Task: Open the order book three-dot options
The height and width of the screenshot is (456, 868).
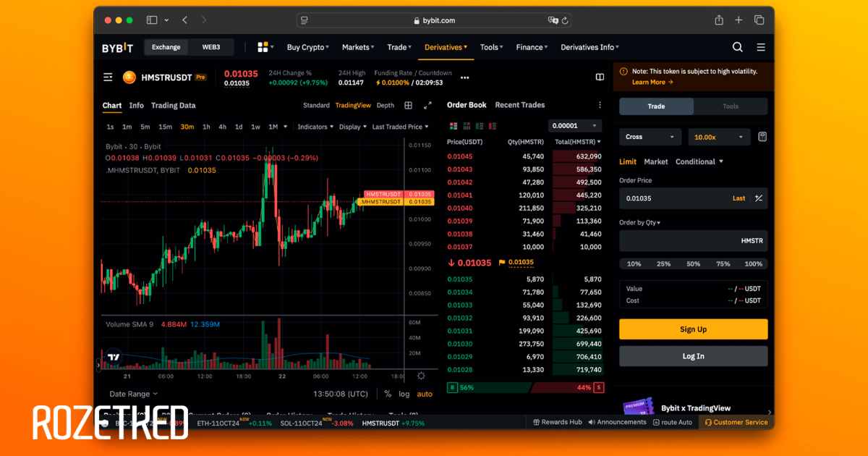Action: pyautogui.click(x=599, y=105)
